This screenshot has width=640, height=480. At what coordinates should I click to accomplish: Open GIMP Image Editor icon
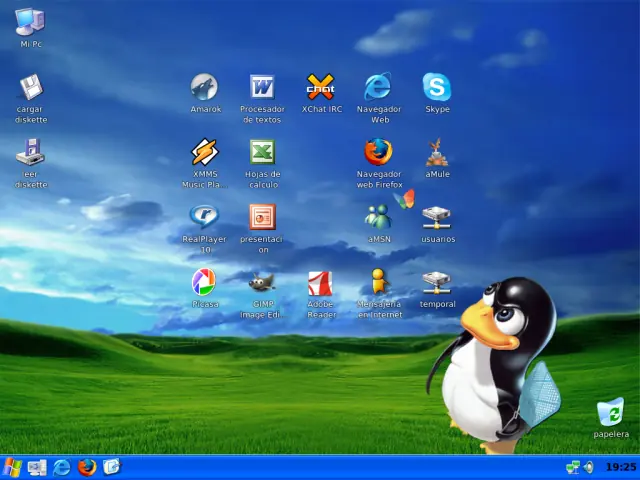pyautogui.click(x=262, y=282)
